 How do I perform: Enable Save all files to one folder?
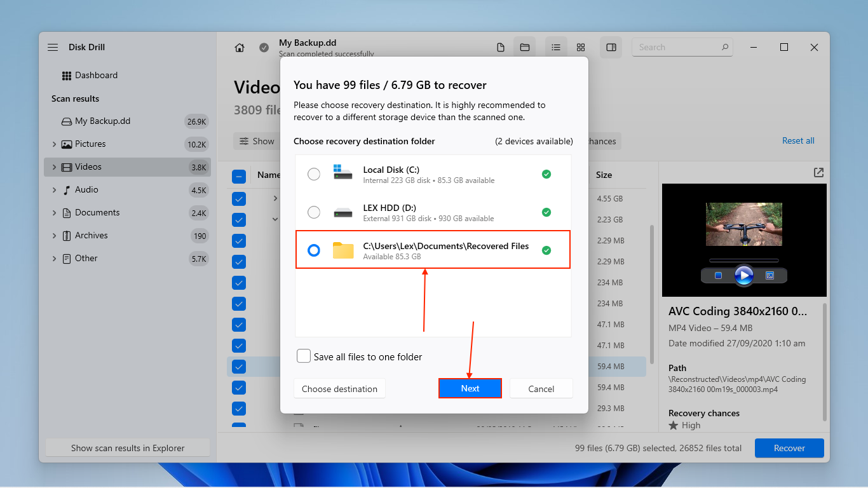click(x=303, y=356)
